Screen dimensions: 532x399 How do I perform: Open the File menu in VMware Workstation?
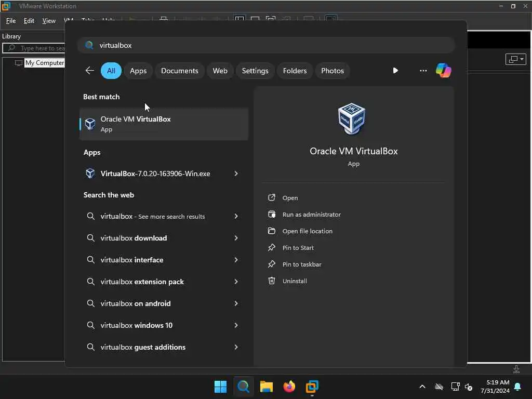click(x=11, y=21)
